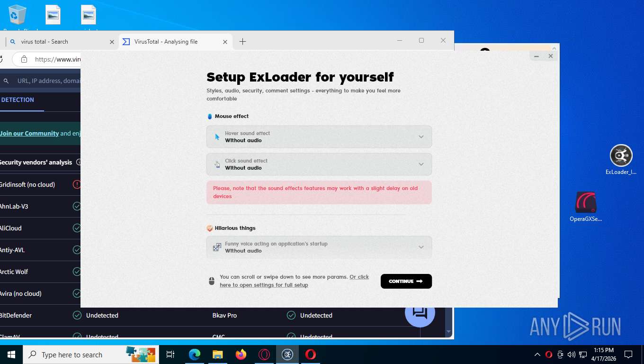Image resolution: width=644 pixels, height=364 pixels.
Task: Click the AliCloud vendor row
Action: point(40,228)
